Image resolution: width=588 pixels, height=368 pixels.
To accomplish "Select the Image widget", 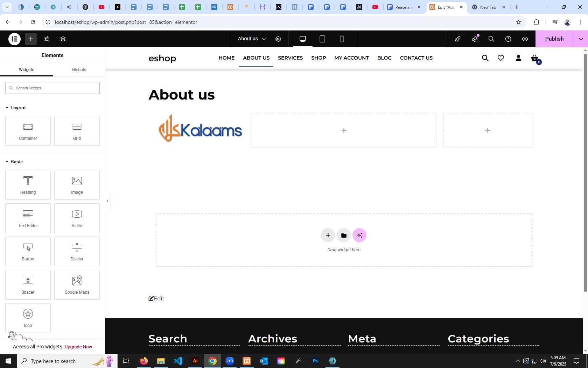I will [77, 185].
